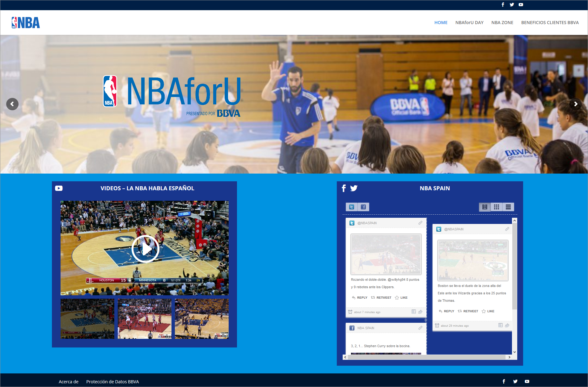This screenshot has height=387, width=588.
Task: Select first video thumbnail below player
Action: point(87,319)
